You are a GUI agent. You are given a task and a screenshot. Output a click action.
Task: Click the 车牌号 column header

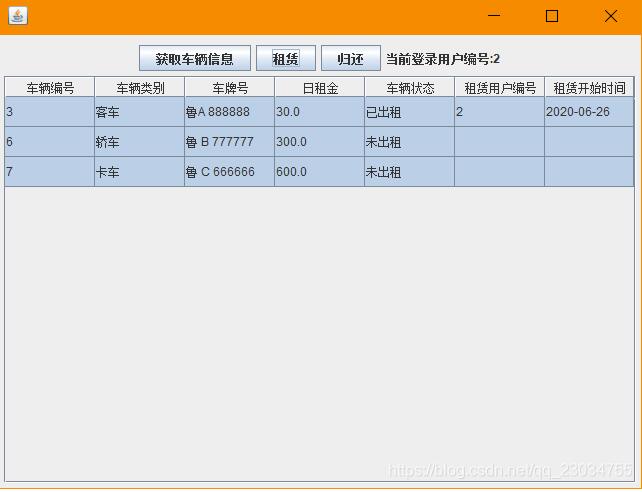pos(230,87)
